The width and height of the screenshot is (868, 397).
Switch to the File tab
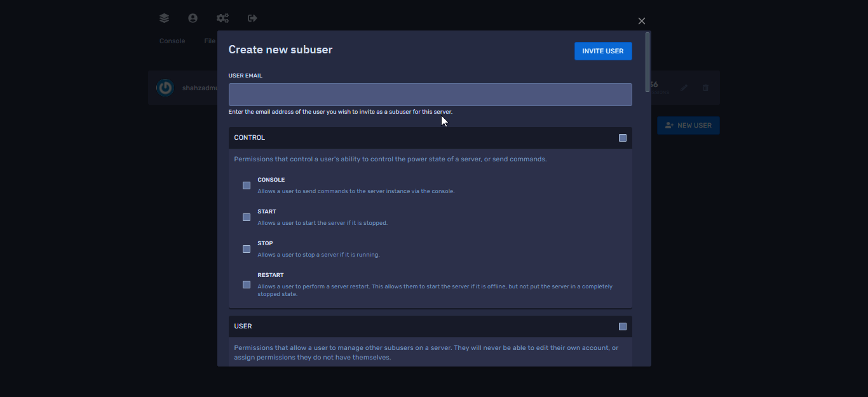[210, 41]
